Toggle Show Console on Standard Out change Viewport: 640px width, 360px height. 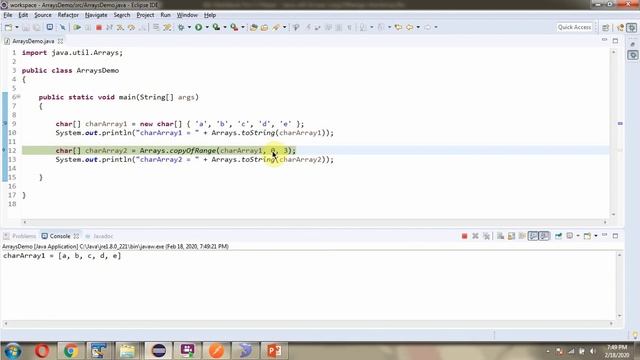pyautogui.click(x=533, y=236)
